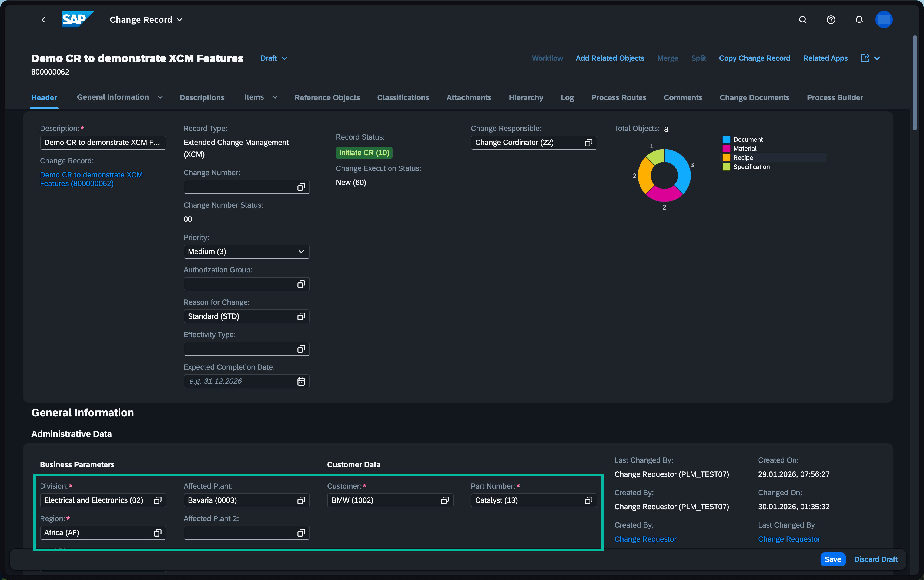Expand the Items tab dropdown arrow
924x580 pixels.
[x=275, y=97]
